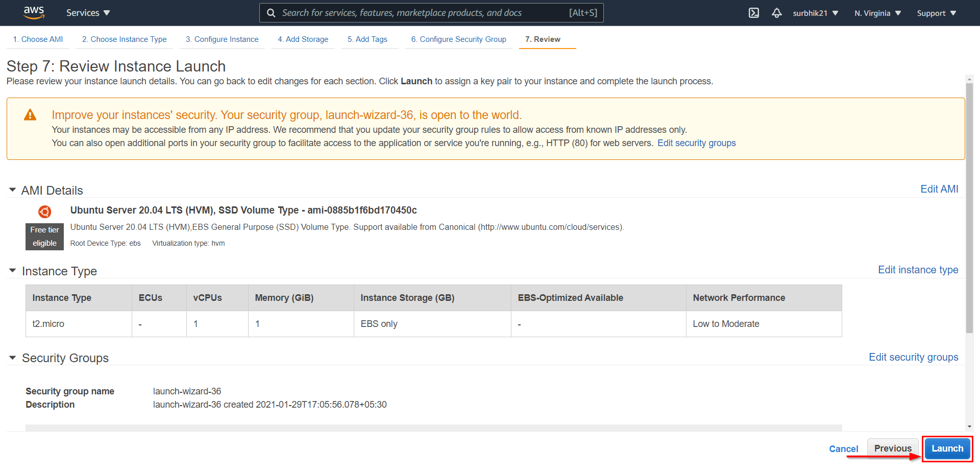
Task: Click the search magnifier icon
Action: tap(271, 12)
